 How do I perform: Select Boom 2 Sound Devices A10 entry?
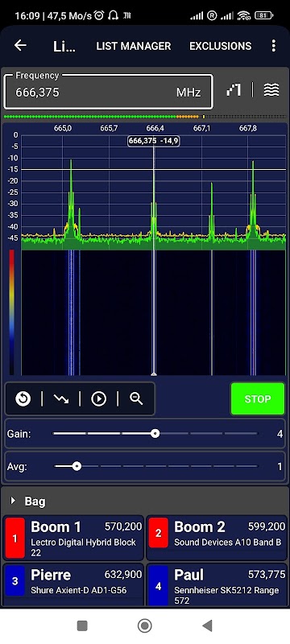(x=217, y=538)
